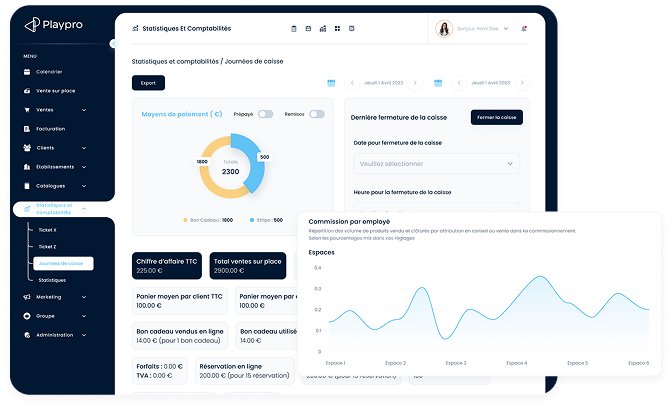Open the Veuillez sélectionner date dropdown

point(437,164)
